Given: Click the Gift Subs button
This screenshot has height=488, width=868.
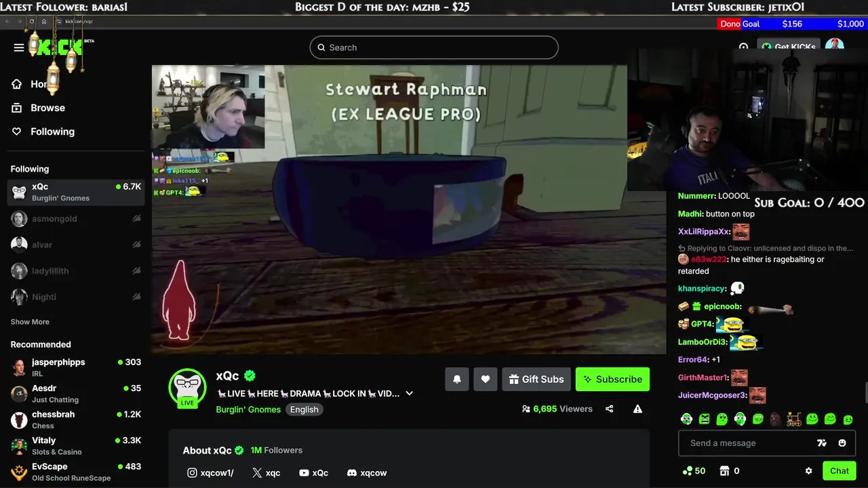Looking at the screenshot, I should [536, 380].
